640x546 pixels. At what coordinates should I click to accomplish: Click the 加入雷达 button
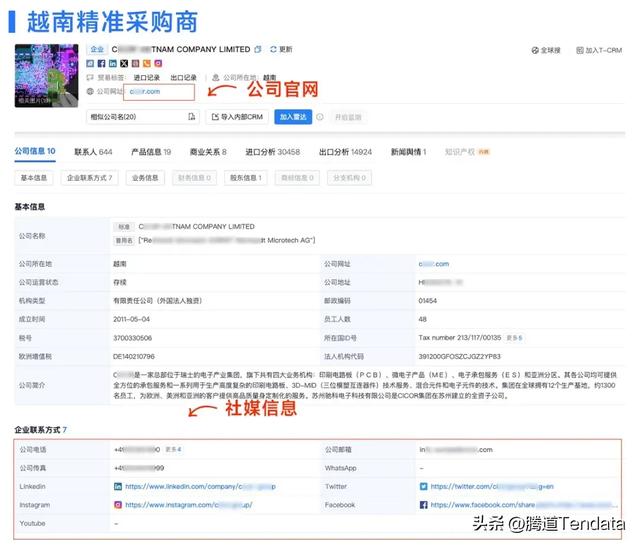293,117
